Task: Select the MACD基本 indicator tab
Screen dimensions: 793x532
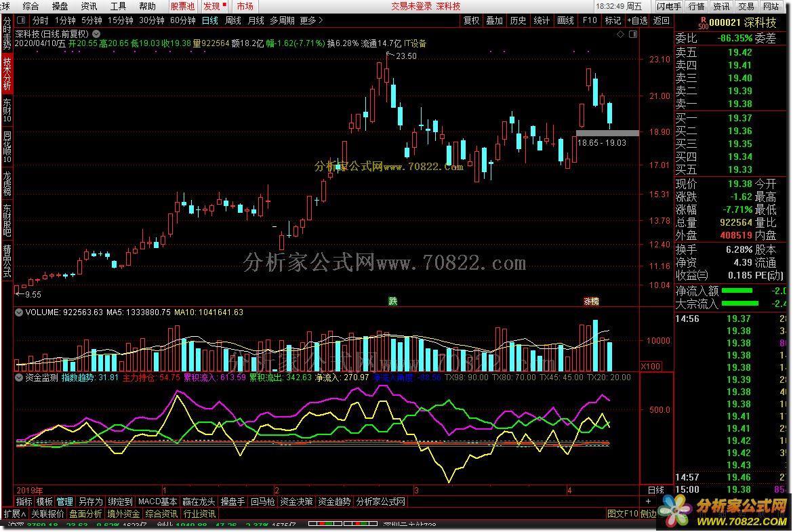Action: pyautogui.click(x=157, y=502)
